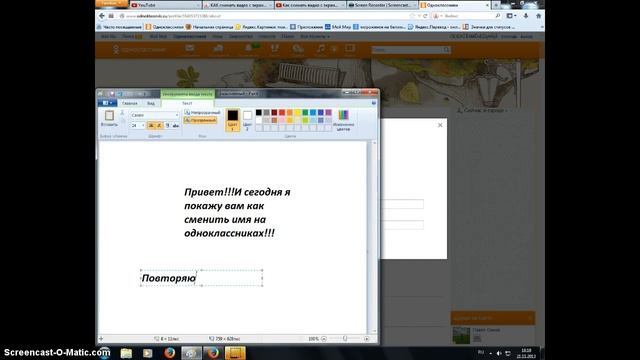The height and width of the screenshot is (360, 640).
Task: Select the Color 2 button in Paint
Action: (247, 120)
